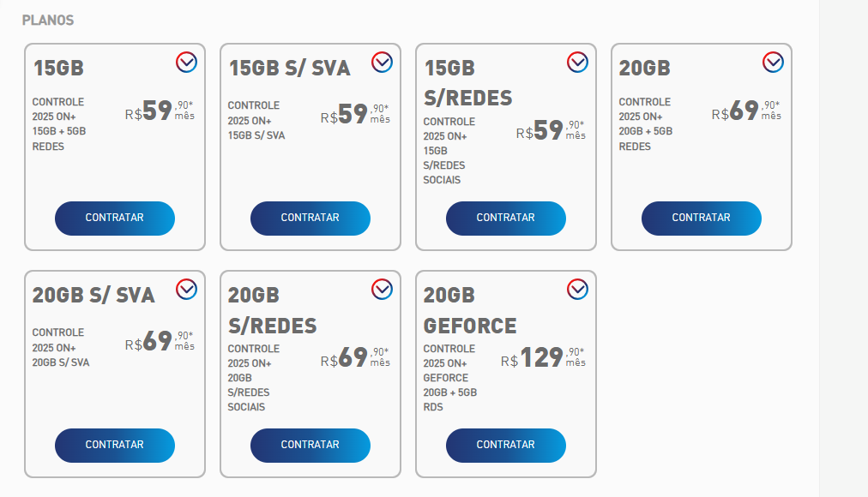This screenshot has width=868, height=497.
Task: Click the 20GB GEFORCE plan title
Action: (469, 310)
